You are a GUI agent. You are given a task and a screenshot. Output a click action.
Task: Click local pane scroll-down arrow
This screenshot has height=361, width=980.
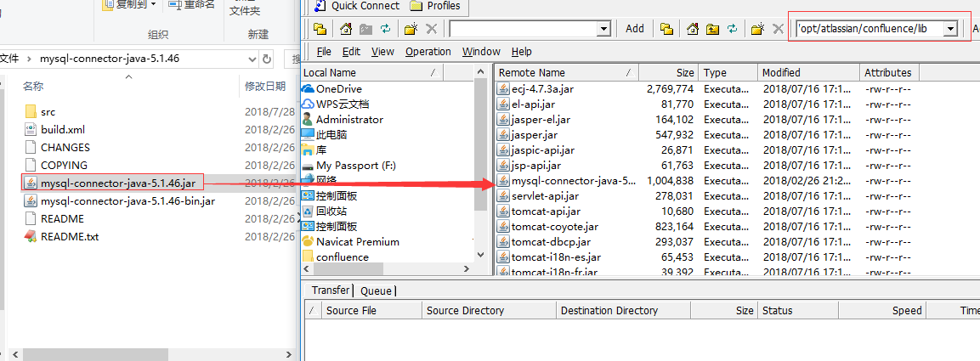click(x=480, y=255)
